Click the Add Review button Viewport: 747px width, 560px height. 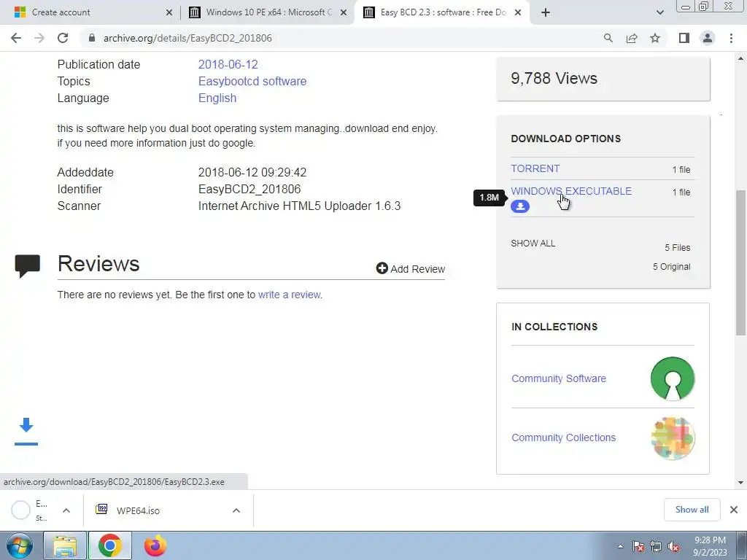[x=410, y=269]
